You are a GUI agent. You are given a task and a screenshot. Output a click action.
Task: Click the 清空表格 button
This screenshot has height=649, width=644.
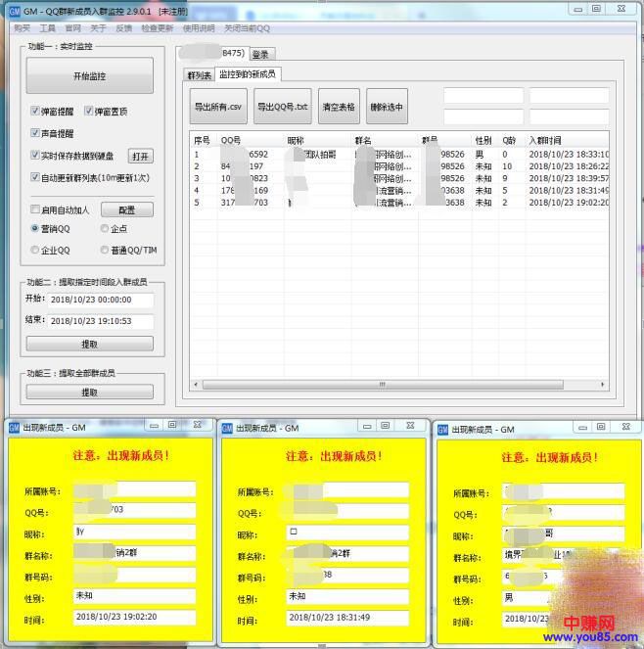(339, 107)
